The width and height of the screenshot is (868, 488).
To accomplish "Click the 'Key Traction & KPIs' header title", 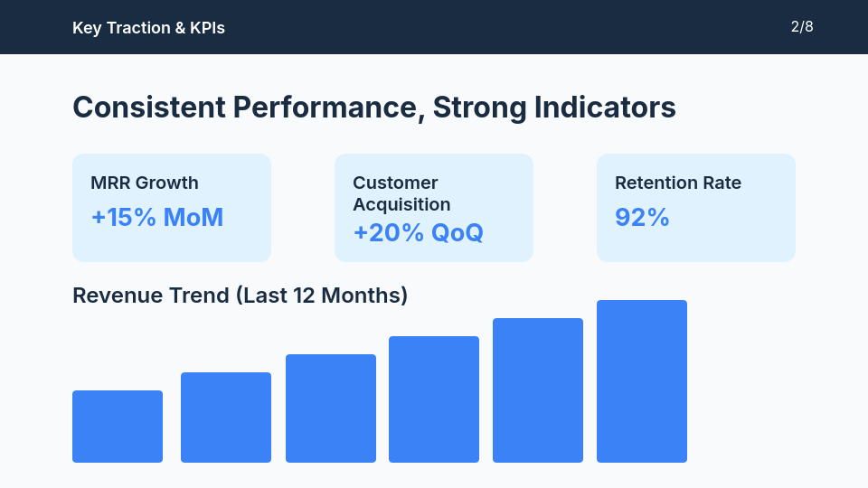I will point(148,28).
